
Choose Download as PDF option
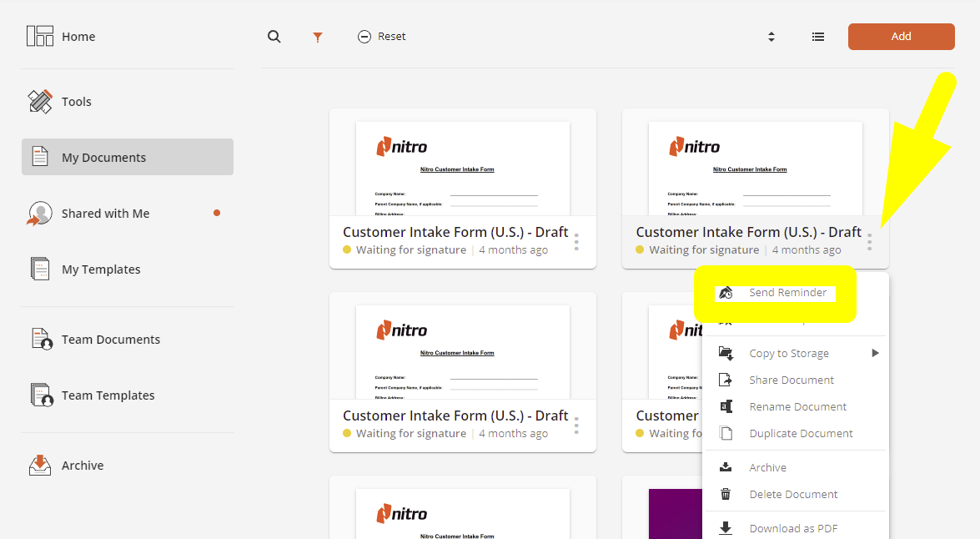(793, 528)
